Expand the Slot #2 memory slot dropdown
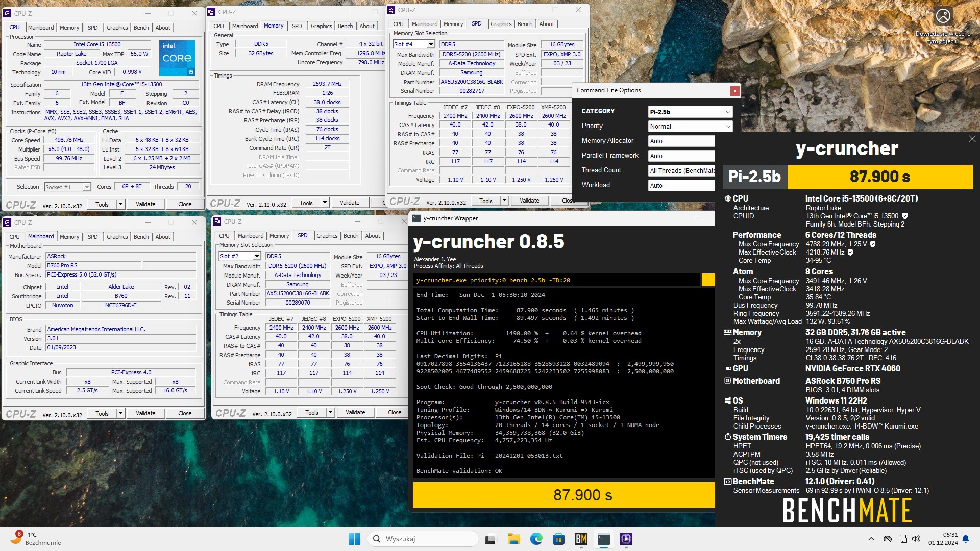This screenshot has width=980, height=551. (257, 257)
